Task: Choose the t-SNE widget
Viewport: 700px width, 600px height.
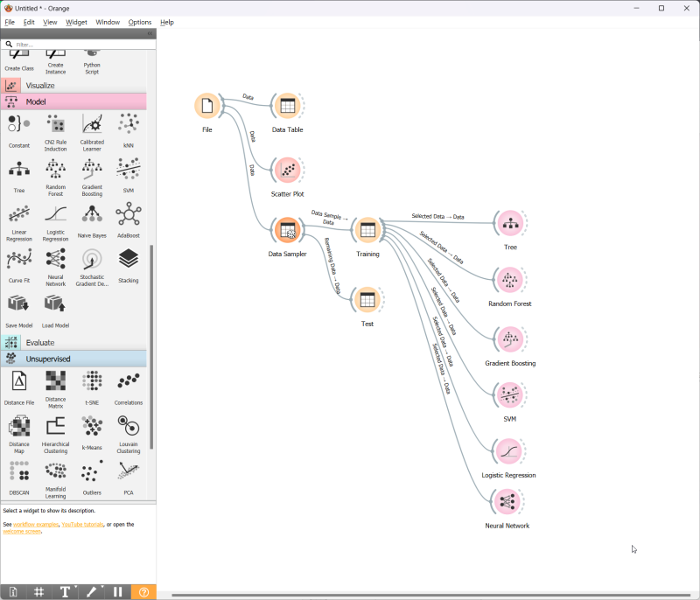Action: [x=92, y=387]
